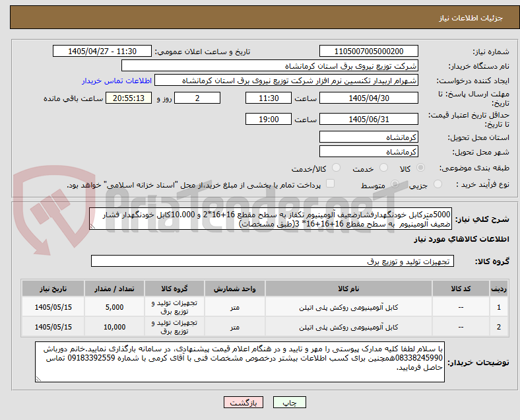Image resolution: width=520 pixels, height=420 pixels.
Task: Click the resize handle of the buyer notes area
Action: pos(38,379)
